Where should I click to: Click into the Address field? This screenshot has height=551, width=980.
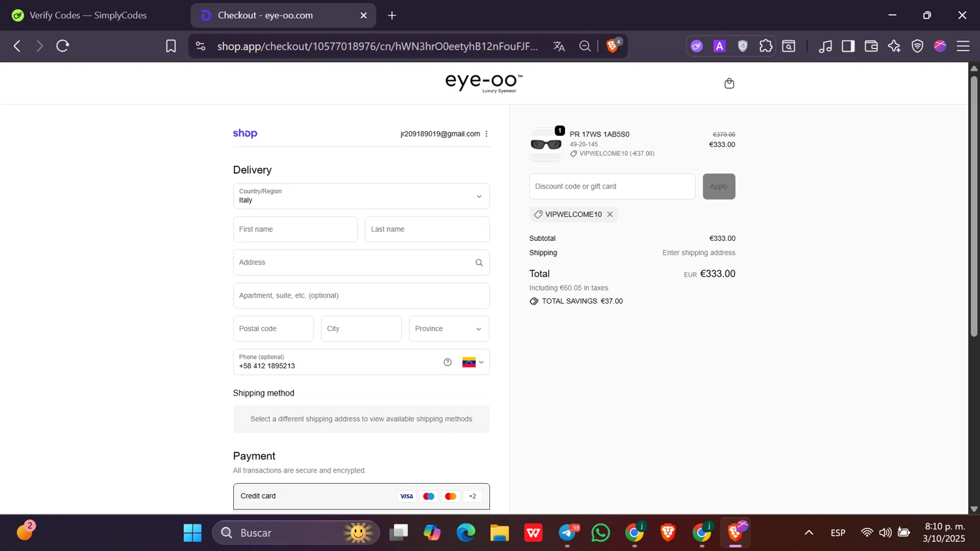[x=361, y=262]
